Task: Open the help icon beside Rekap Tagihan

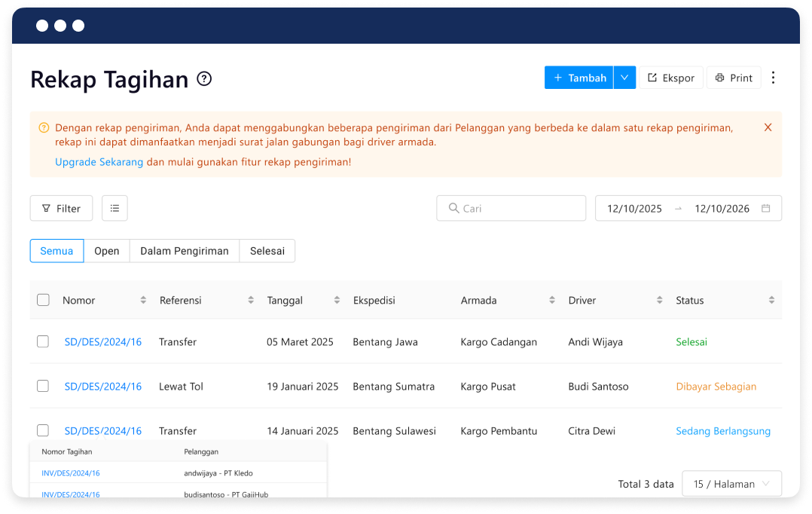Action: tap(204, 78)
